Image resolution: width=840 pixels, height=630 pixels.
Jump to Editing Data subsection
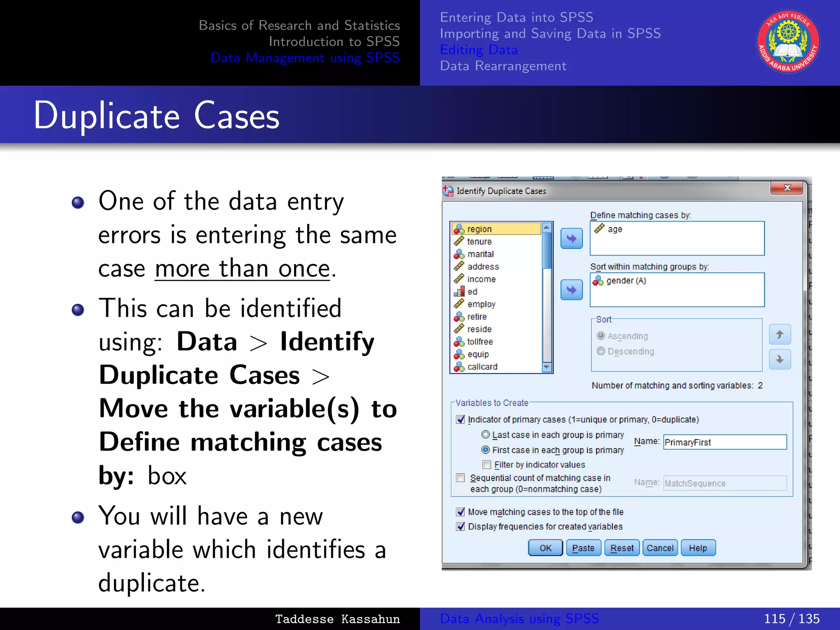(479, 50)
